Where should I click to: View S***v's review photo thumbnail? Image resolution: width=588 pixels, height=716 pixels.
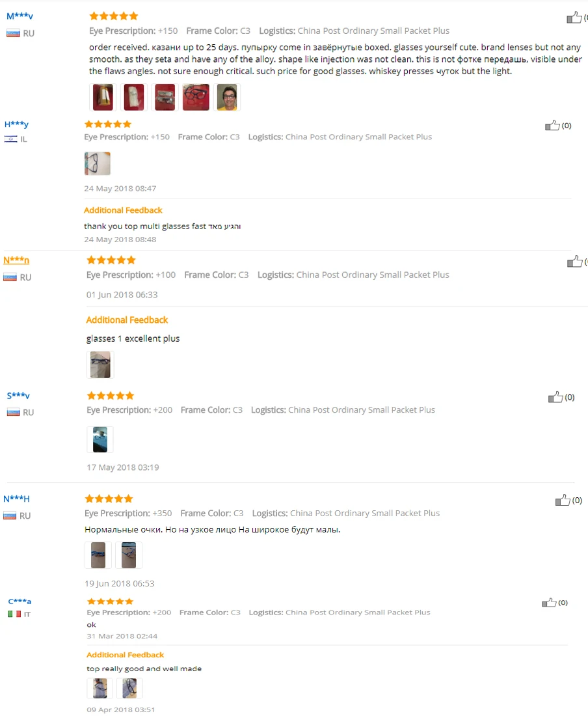pyautogui.click(x=100, y=439)
